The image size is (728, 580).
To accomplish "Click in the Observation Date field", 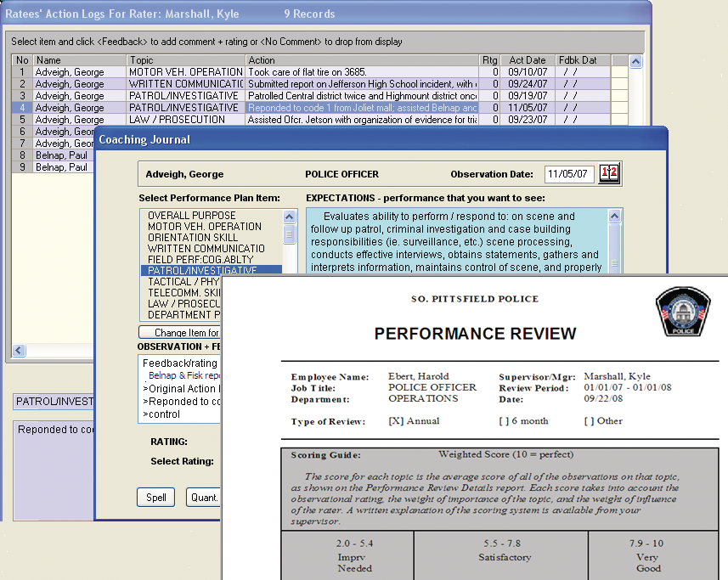I will click(x=568, y=174).
